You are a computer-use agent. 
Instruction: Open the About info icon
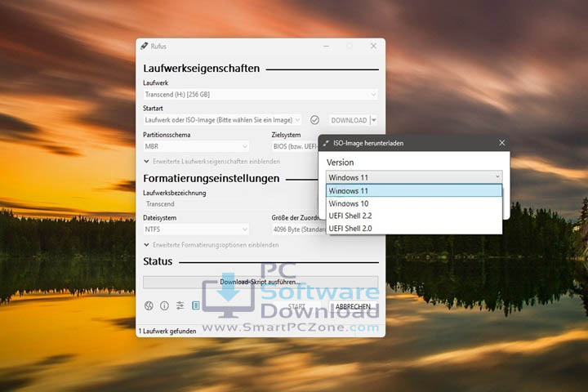tap(164, 305)
